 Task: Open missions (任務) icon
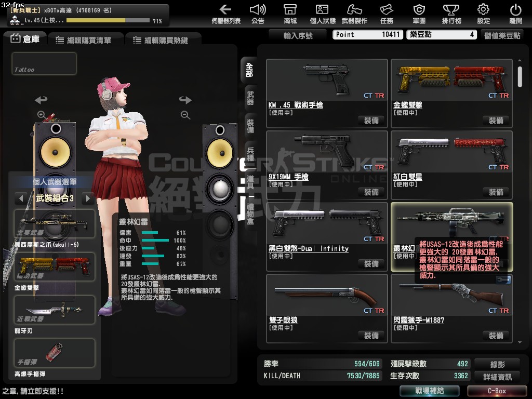[x=387, y=14]
